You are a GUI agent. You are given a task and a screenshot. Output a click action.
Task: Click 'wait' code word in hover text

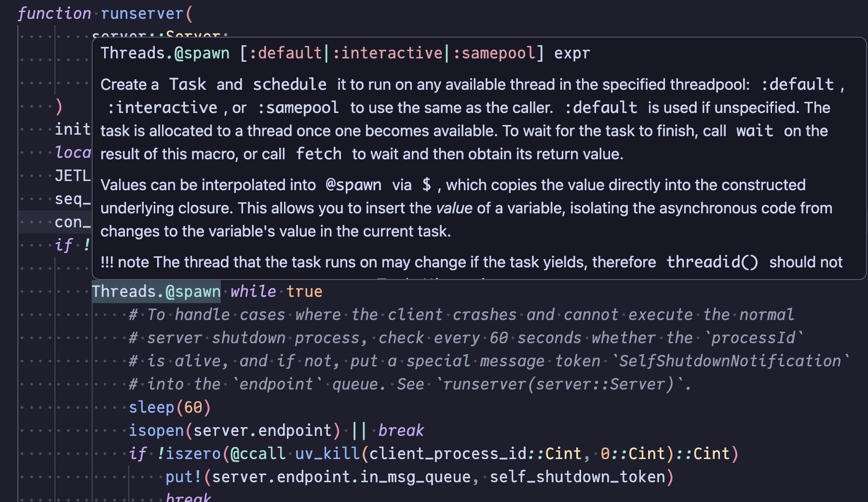(755, 131)
